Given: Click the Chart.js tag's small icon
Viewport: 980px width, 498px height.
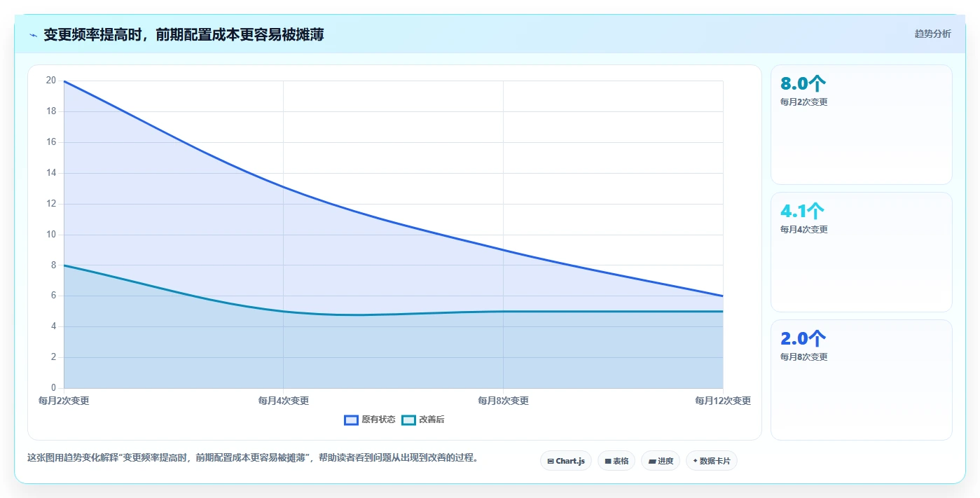Looking at the screenshot, I should pyautogui.click(x=551, y=462).
